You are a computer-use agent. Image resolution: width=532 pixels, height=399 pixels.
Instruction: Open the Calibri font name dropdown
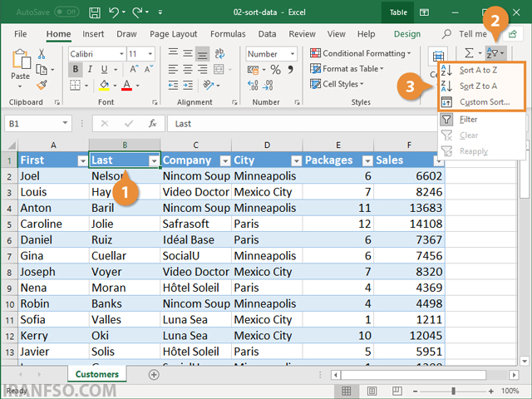(121, 54)
